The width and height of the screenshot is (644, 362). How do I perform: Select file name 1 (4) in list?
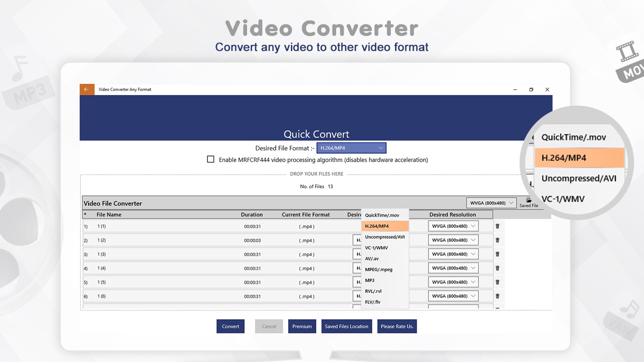point(101,268)
